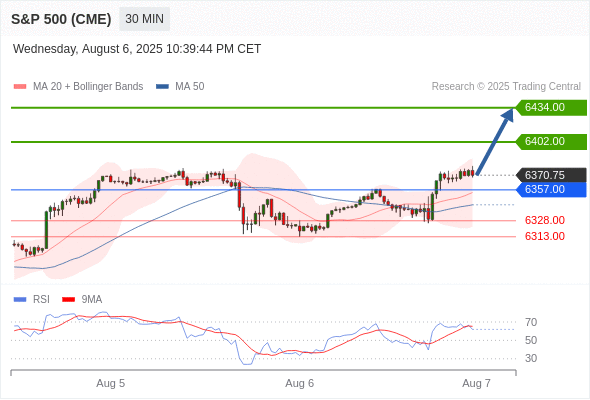Click the MA 20 + Bollinger Bands label
Viewport: 590px width, 400px height.
point(88,87)
